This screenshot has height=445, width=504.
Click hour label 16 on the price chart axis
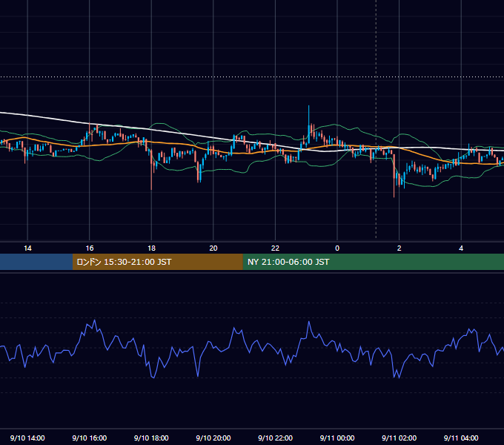pyautogui.click(x=90, y=248)
